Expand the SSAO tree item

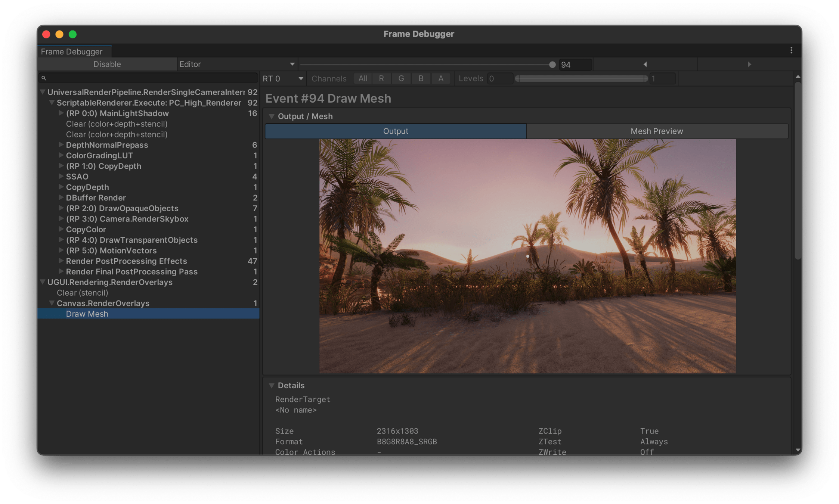[61, 176]
